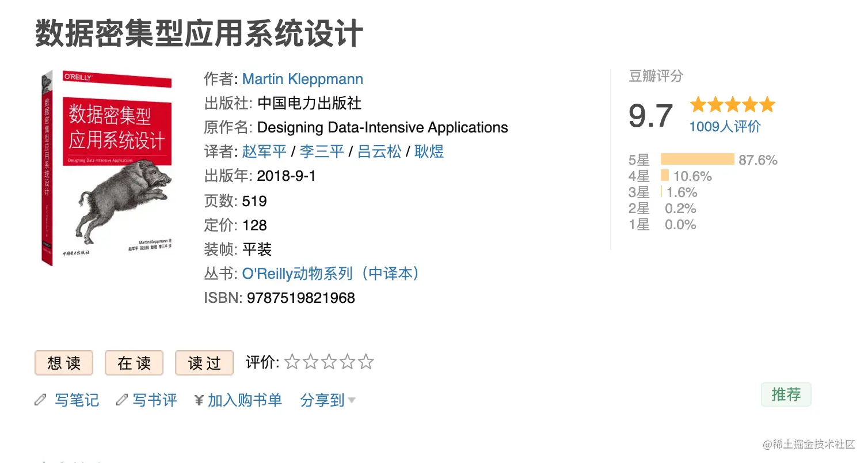Expand the 分享到 dropdown arrow
The height and width of the screenshot is (463, 868).
(351, 400)
